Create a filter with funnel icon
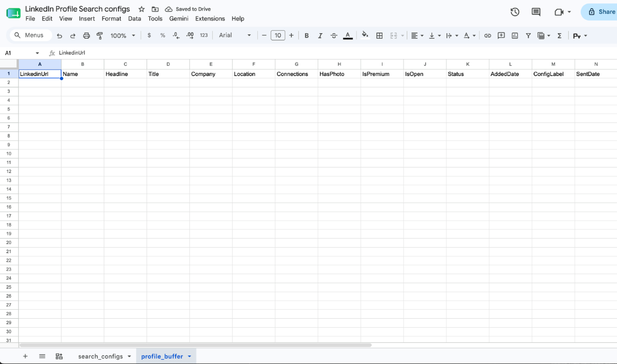 pyautogui.click(x=528, y=36)
